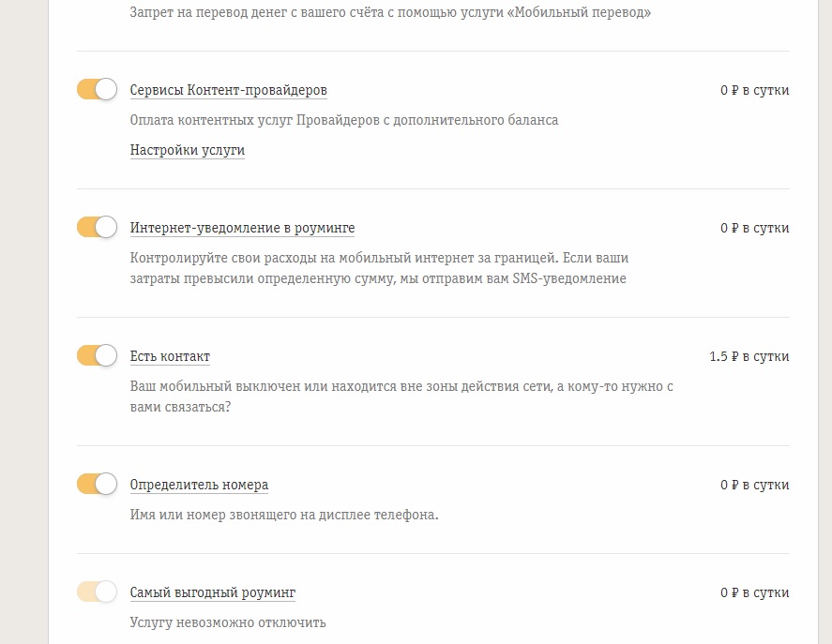Open Самый выгодный роуминг link
832x644 pixels.
click(x=213, y=592)
